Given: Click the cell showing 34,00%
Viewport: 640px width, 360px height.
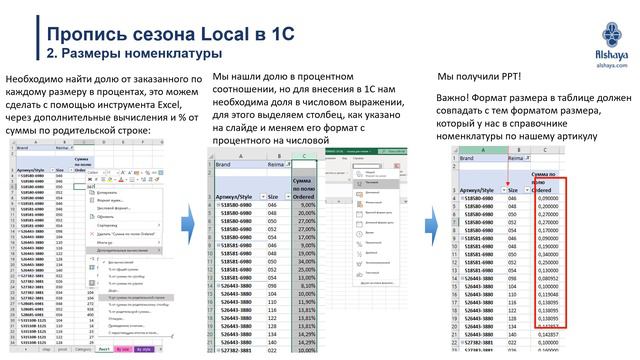Looking at the screenshot, I should 304,262.
